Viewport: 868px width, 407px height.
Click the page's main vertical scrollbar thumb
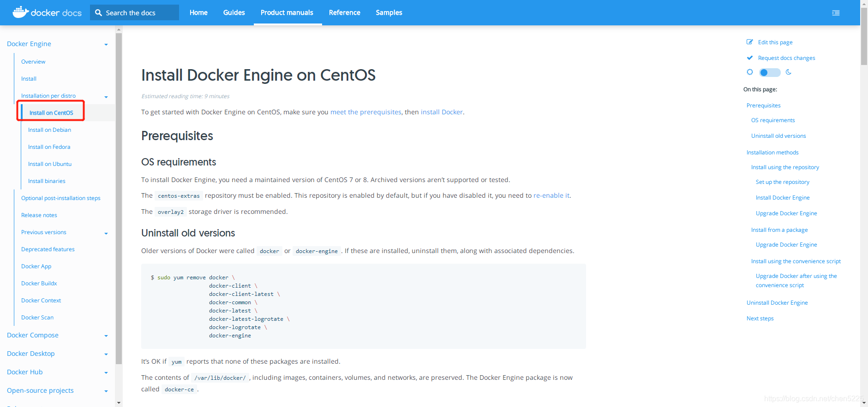[864, 37]
